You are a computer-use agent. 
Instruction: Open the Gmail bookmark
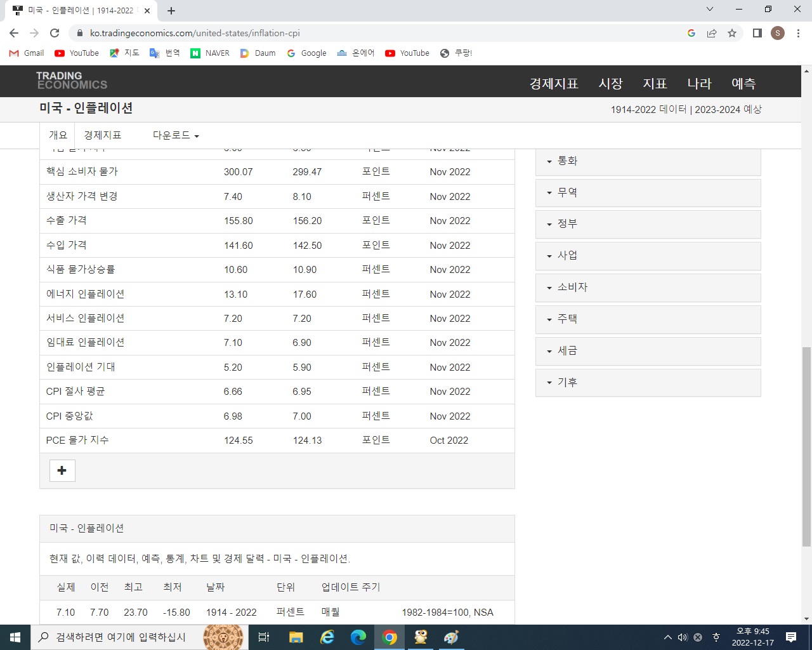point(27,53)
